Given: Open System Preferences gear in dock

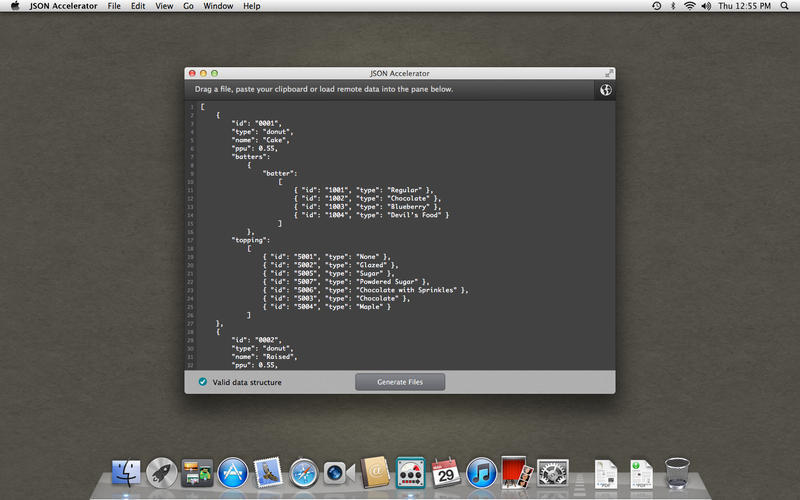Looking at the screenshot, I should 553,472.
